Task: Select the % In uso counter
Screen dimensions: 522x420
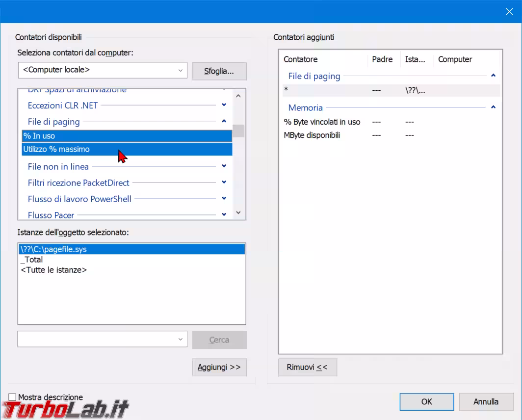Action: pyautogui.click(x=127, y=136)
